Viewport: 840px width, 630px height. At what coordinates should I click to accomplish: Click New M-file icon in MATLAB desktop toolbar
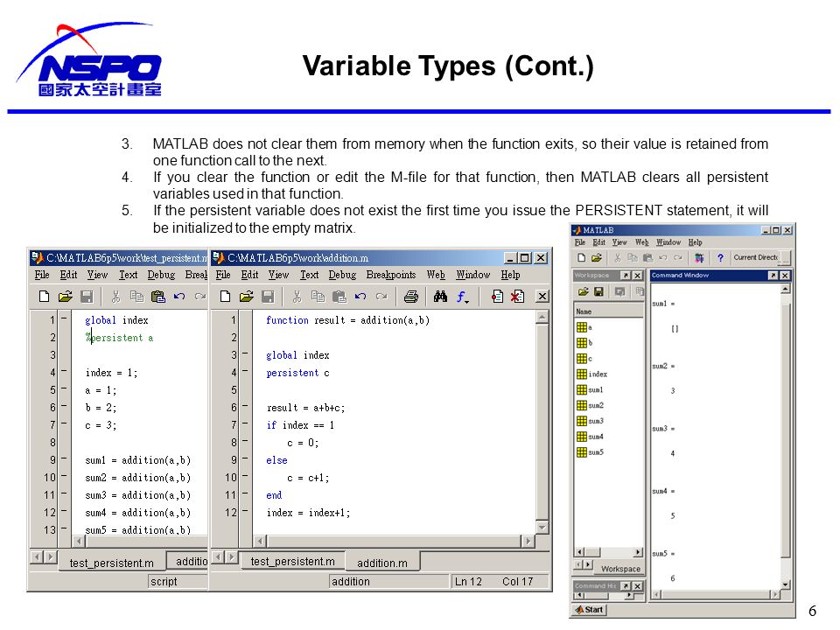click(581, 257)
